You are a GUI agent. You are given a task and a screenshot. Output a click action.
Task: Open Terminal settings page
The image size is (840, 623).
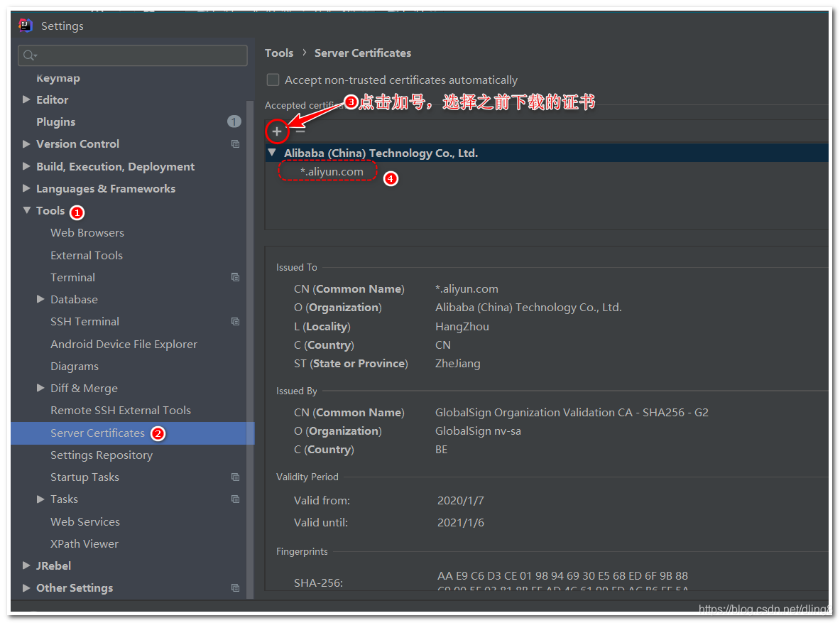coord(73,277)
